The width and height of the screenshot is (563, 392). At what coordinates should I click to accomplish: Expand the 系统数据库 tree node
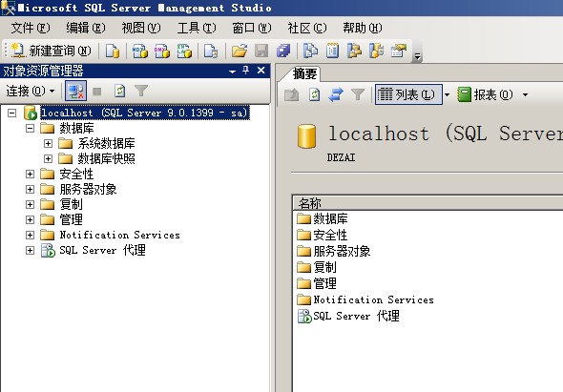coord(48,144)
